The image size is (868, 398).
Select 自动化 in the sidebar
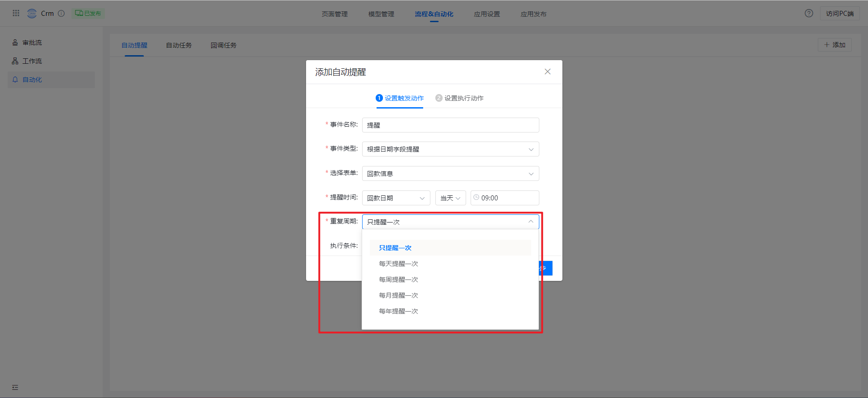point(51,80)
